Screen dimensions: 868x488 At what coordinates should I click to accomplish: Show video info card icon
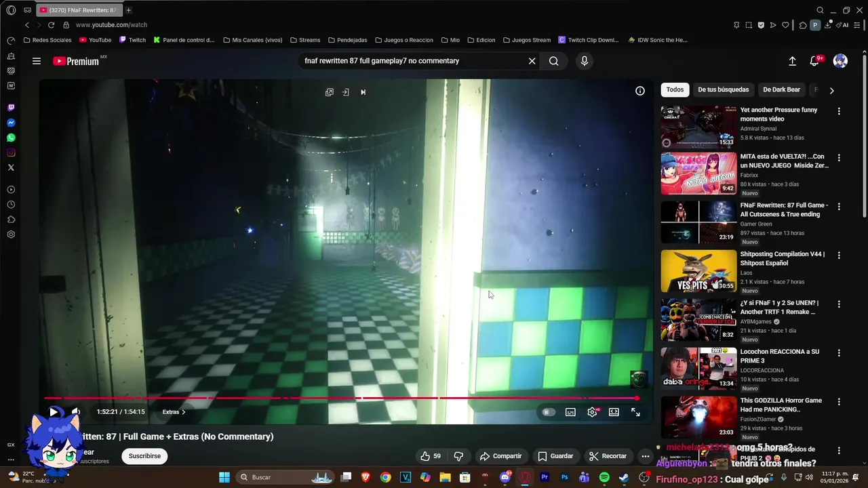click(x=640, y=91)
